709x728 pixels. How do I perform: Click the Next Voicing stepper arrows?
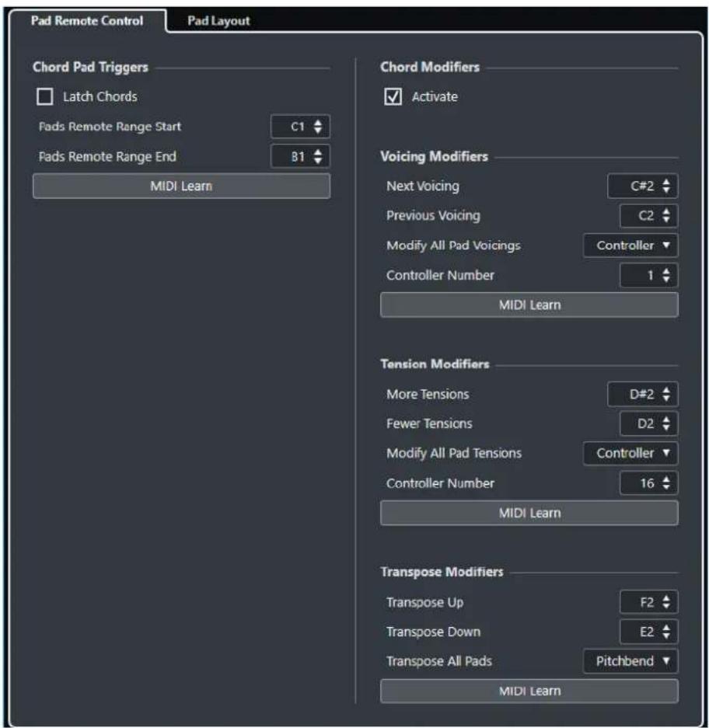point(666,186)
